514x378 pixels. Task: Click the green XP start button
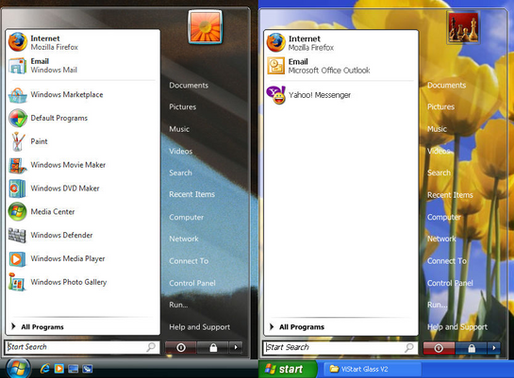(287, 369)
